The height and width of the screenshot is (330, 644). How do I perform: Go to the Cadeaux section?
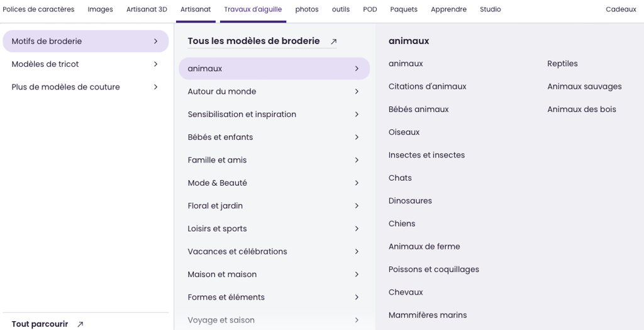[621, 9]
